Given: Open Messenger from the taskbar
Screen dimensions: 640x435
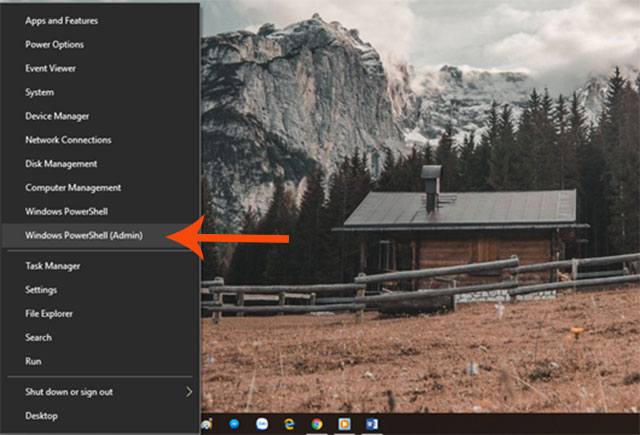Looking at the screenshot, I should [x=234, y=424].
